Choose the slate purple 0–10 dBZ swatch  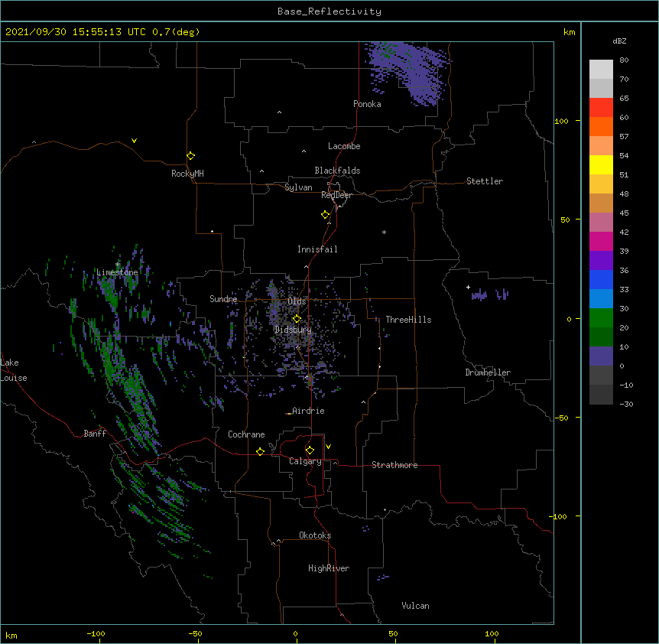point(601,356)
